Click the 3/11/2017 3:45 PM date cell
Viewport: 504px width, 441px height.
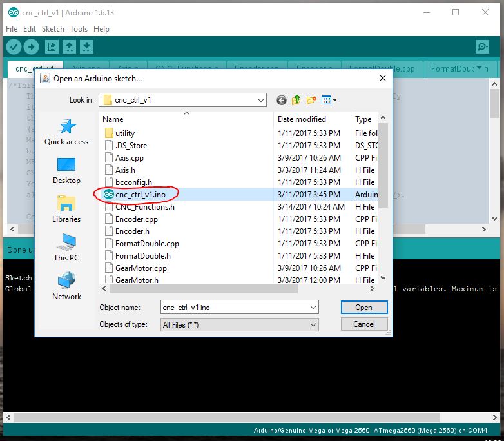coord(309,194)
